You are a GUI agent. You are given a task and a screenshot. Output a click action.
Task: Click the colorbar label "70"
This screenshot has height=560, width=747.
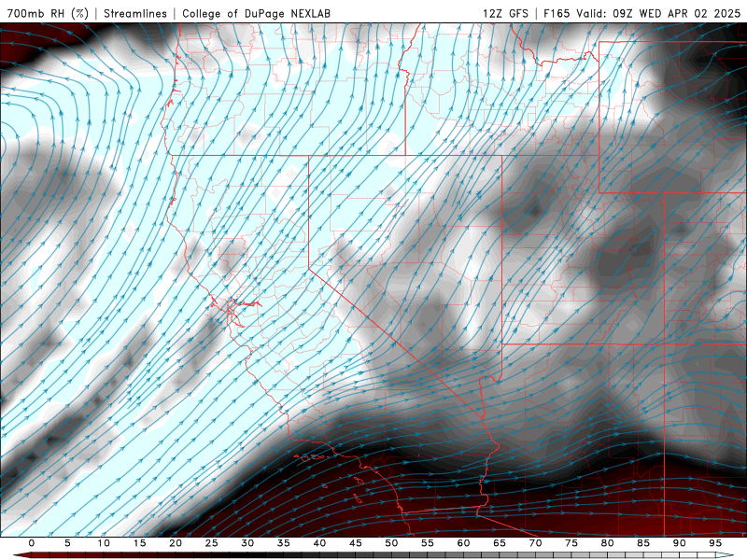click(x=535, y=543)
